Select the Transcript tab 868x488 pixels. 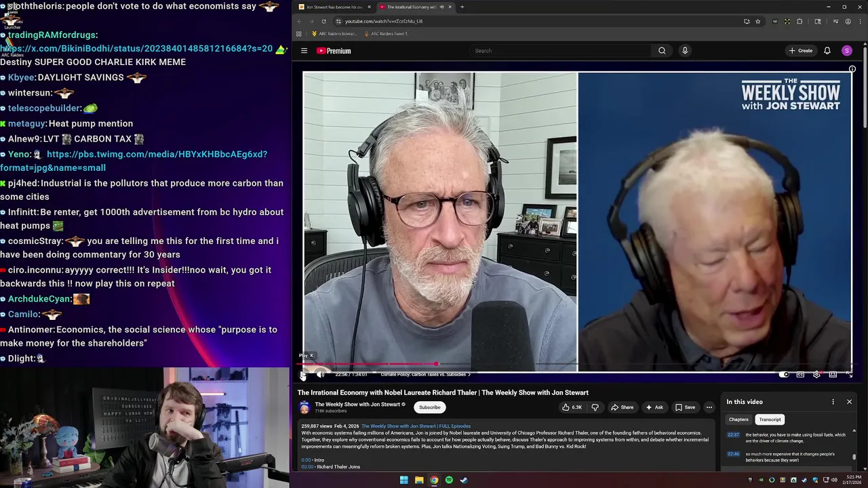pyautogui.click(x=770, y=420)
